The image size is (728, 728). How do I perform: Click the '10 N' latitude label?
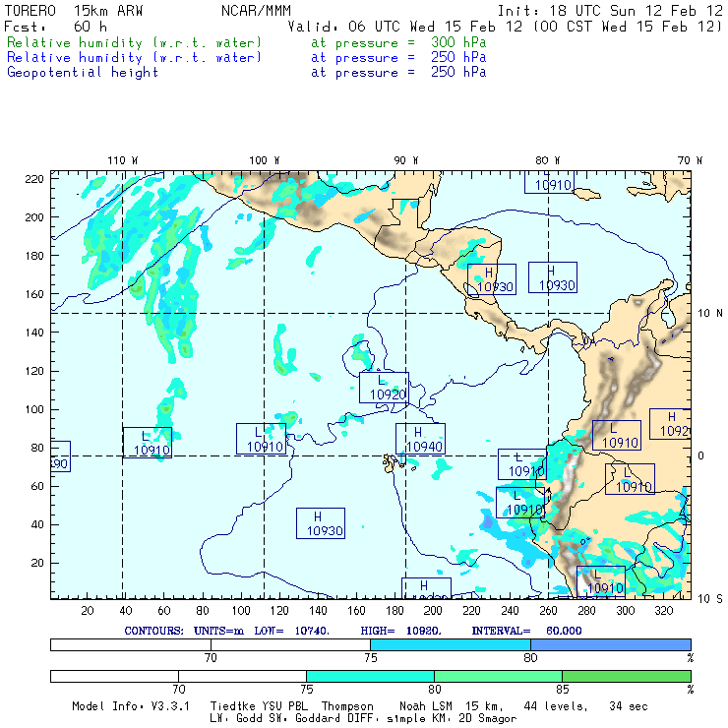710,314
